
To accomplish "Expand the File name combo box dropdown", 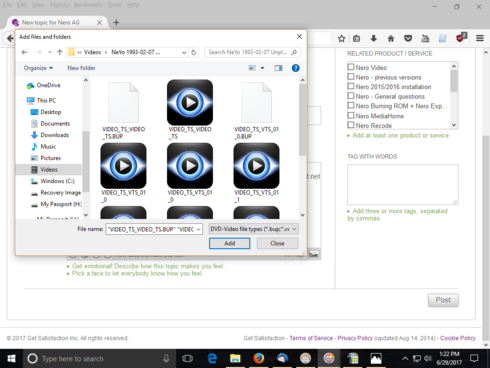I will pyautogui.click(x=199, y=229).
